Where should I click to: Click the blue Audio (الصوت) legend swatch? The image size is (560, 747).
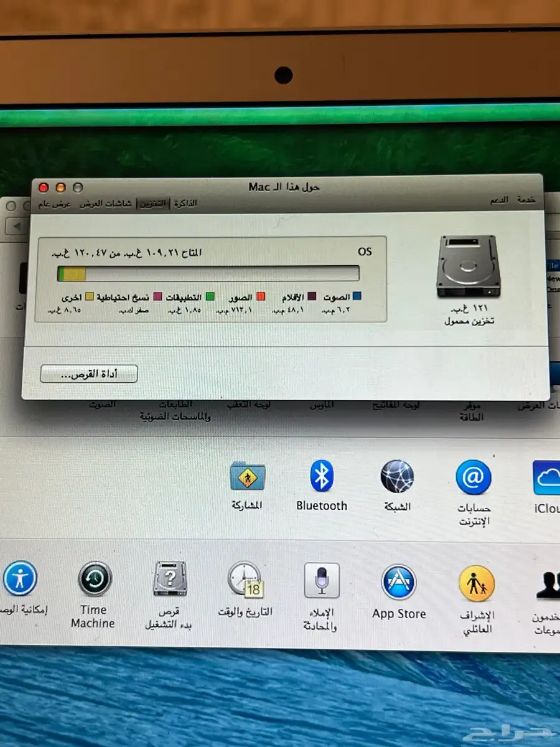tap(357, 297)
